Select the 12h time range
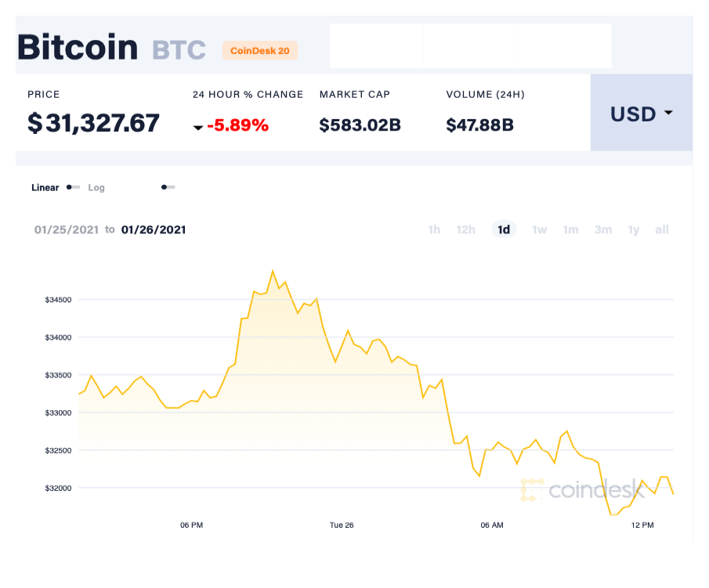 (x=466, y=229)
